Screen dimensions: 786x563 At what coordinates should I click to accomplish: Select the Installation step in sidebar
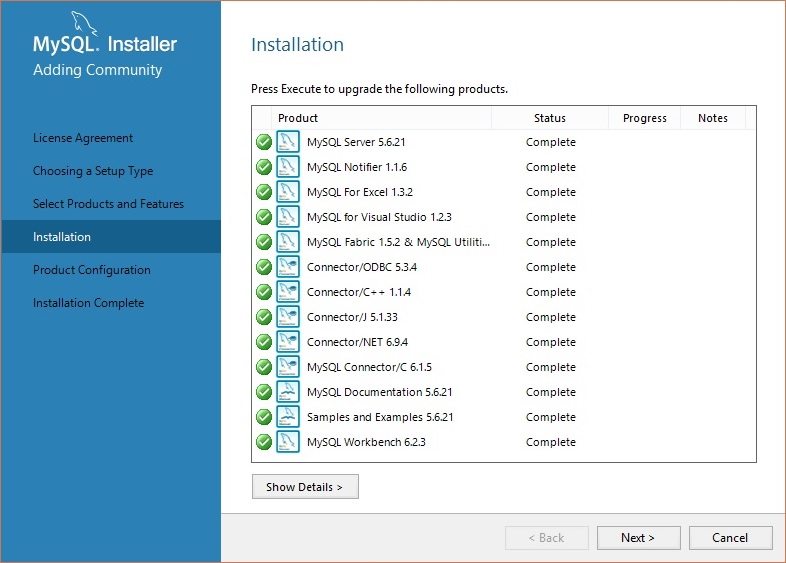pyautogui.click(x=111, y=237)
